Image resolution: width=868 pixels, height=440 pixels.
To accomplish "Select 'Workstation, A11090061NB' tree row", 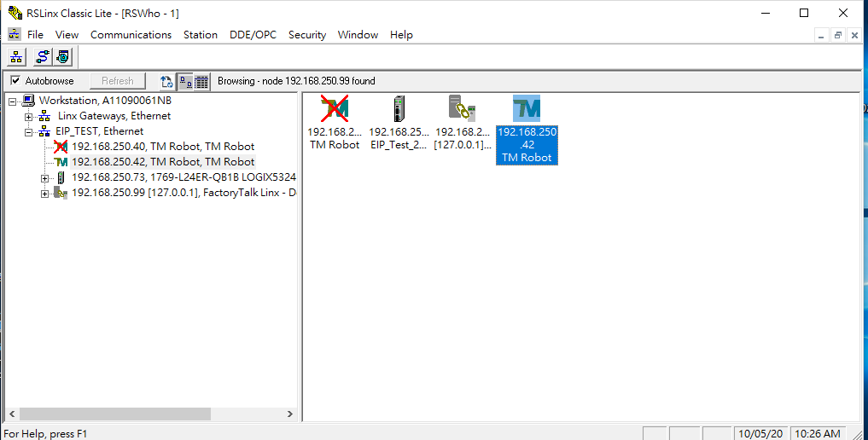I will [x=105, y=101].
